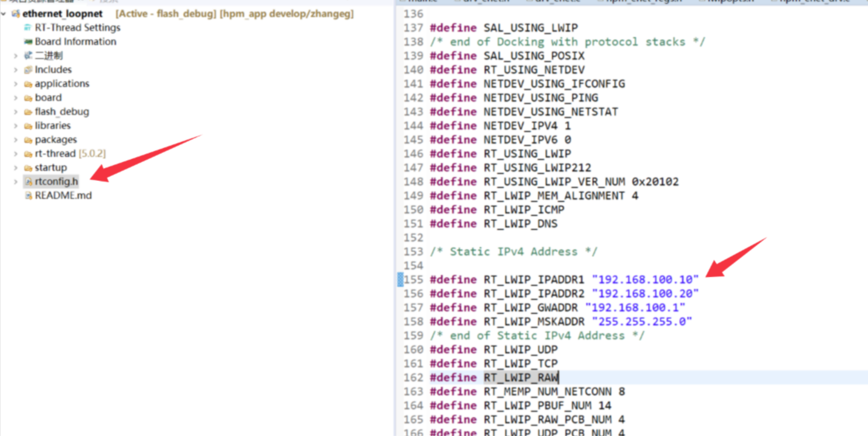868x436 pixels.
Task: Click RT_USING_LWIP212 on line 147
Action: tap(537, 167)
